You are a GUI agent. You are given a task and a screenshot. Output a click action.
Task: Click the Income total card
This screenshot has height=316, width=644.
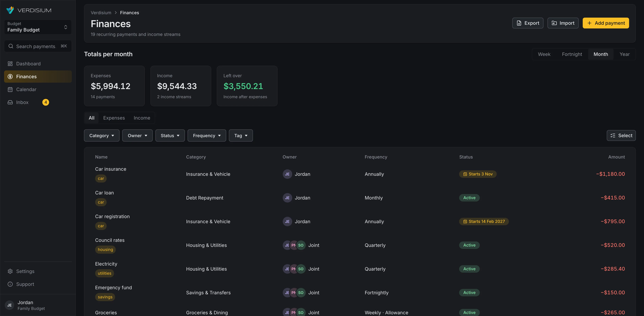[181, 86]
